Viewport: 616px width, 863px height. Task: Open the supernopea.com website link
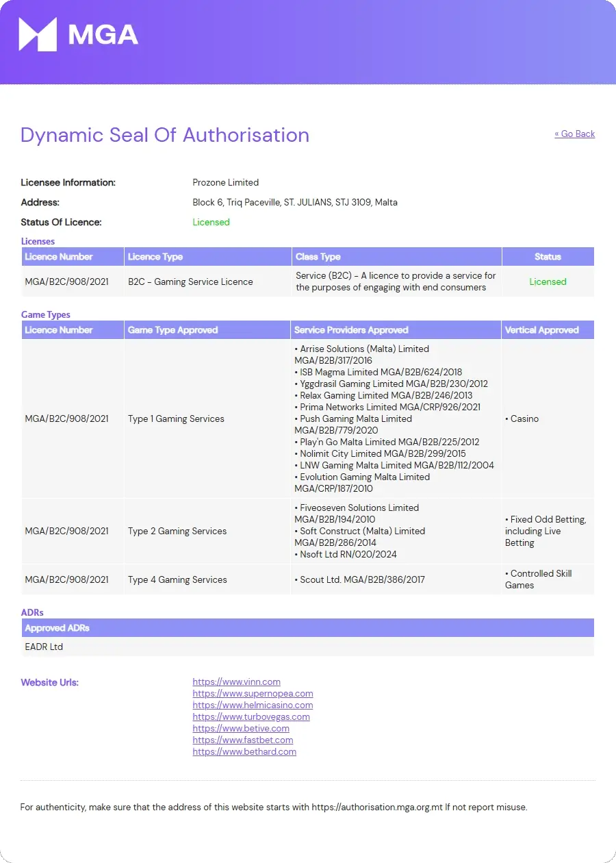point(253,693)
